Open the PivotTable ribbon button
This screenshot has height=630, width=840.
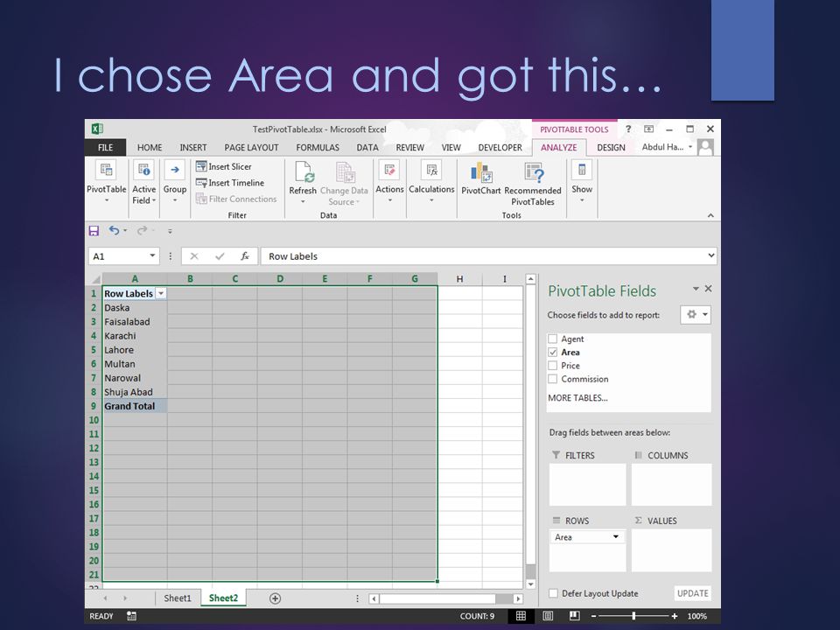106,182
